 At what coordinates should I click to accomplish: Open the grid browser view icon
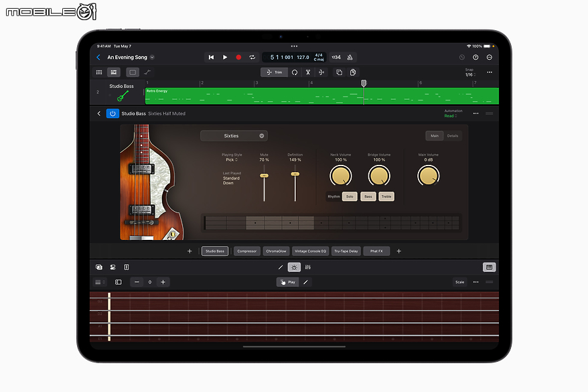click(99, 72)
